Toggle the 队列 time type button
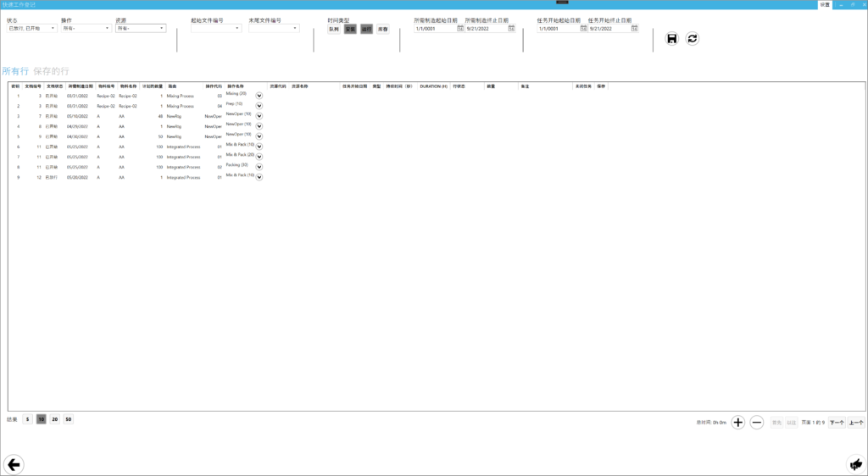The width and height of the screenshot is (868, 476). [x=334, y=29]
